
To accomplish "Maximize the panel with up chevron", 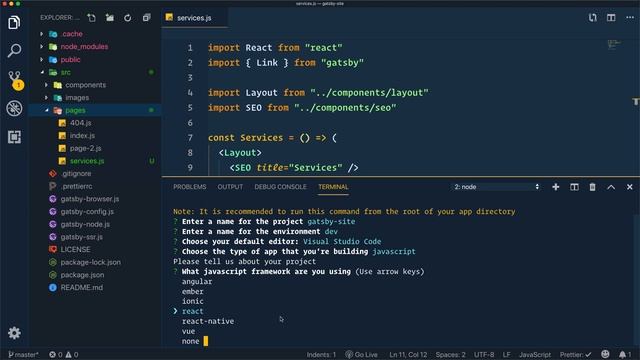I will pos(611,187).
